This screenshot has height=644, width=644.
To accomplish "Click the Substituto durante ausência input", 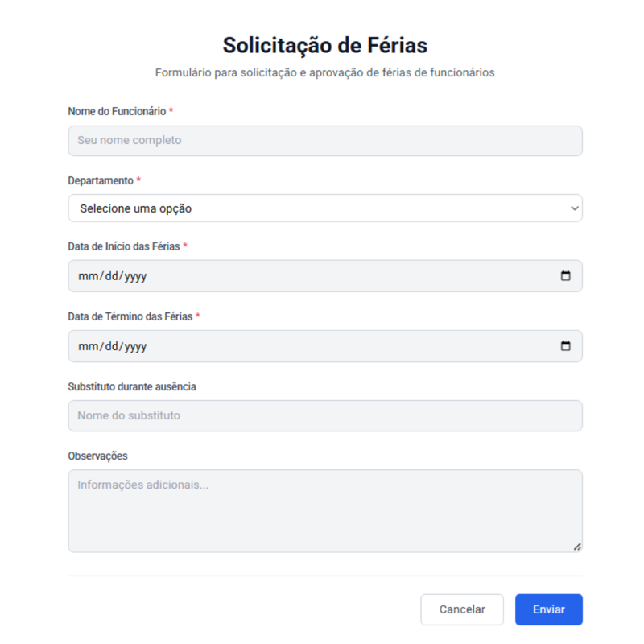I will pos(324,416).
